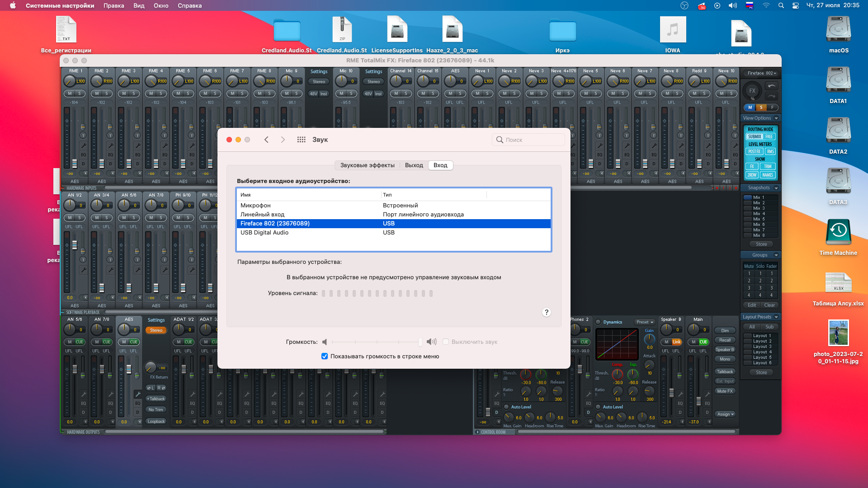Click the Gain knob in Dynamics section
This screenshot has width=868, height=488.
(x=649, y=339)
